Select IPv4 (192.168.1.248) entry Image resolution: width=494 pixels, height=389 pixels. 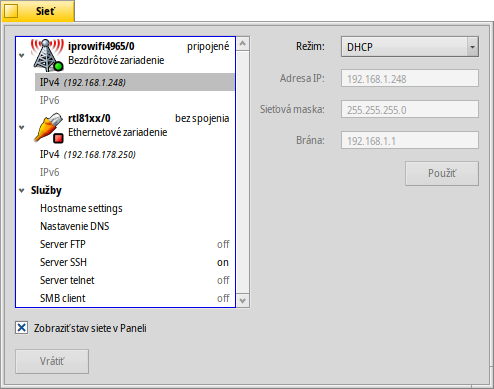pyautogui.click(x=135, y=82)
